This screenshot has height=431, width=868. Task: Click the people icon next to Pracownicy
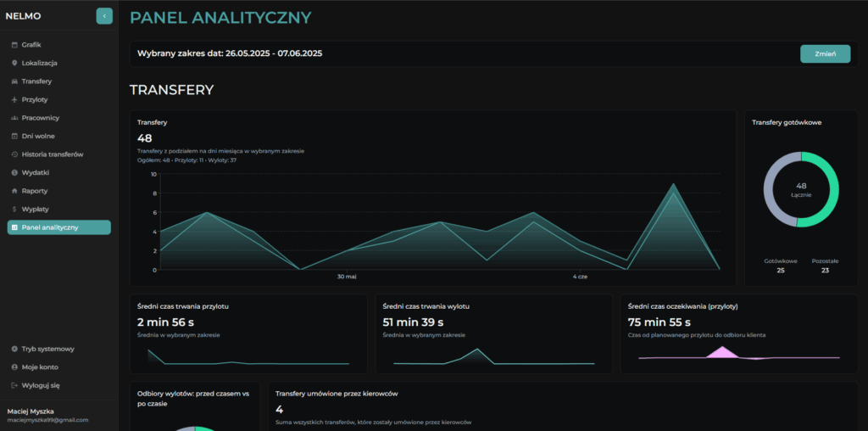[14, 118]
